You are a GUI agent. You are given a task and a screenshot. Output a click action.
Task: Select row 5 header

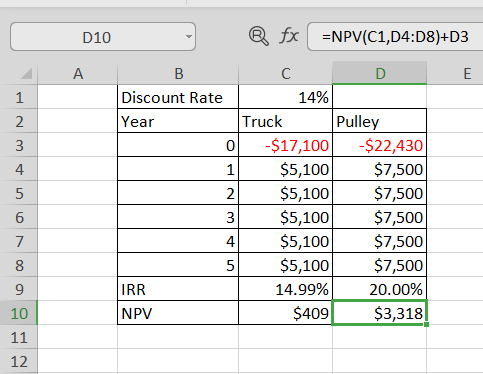coord(19,193)
